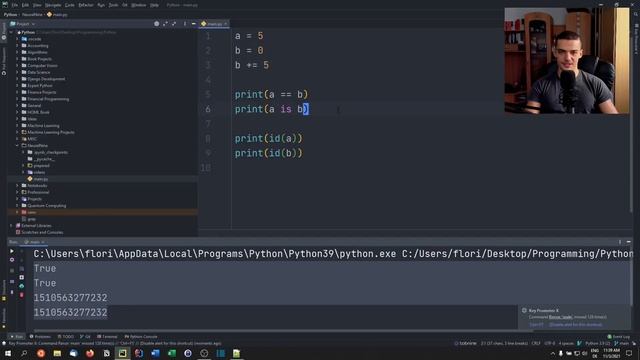The image size is (640, 360).
Task: Open the Run menu
Action: click(x=101, y=5)
